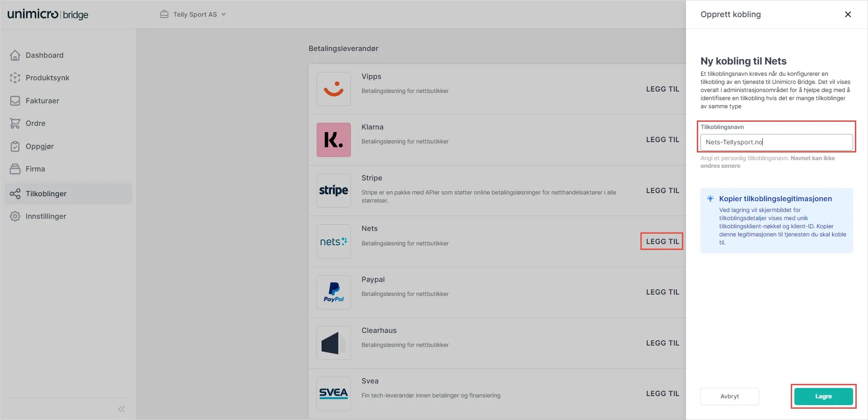Click the Innstillinger gear icon
Image resolution: width=868 pixels, height=420 pixels.
tap(15, 216)
